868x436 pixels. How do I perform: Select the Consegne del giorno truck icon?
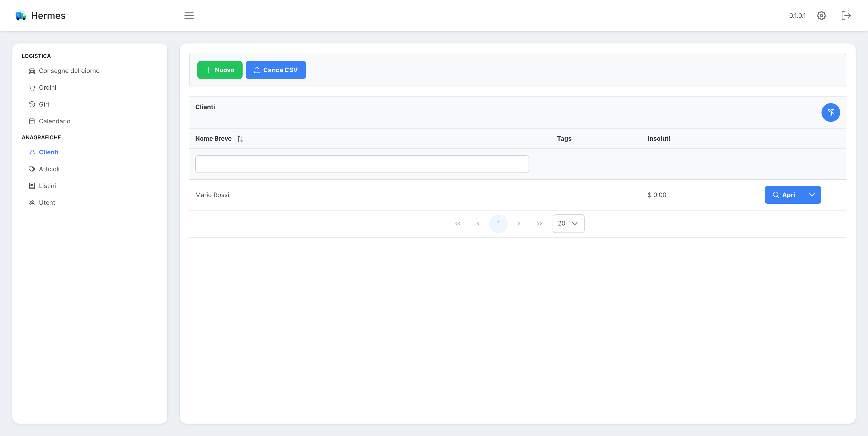32,71
